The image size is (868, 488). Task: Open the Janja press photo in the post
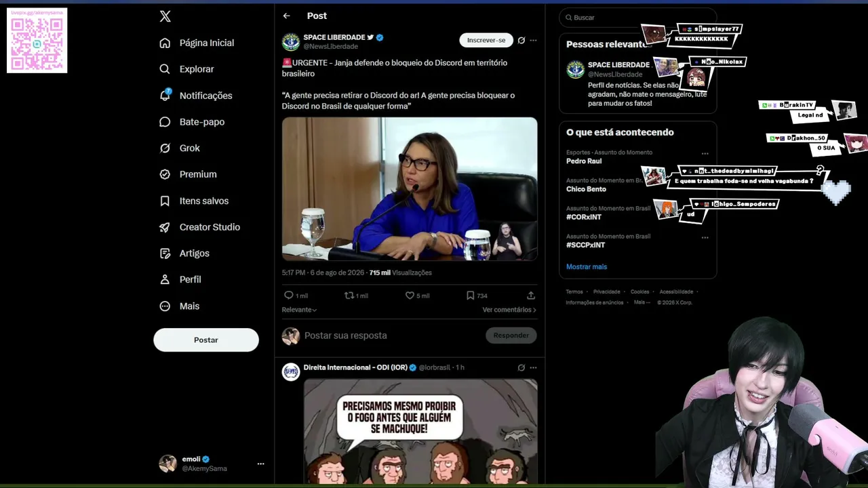pyautogui.click(x=410, y=189)
